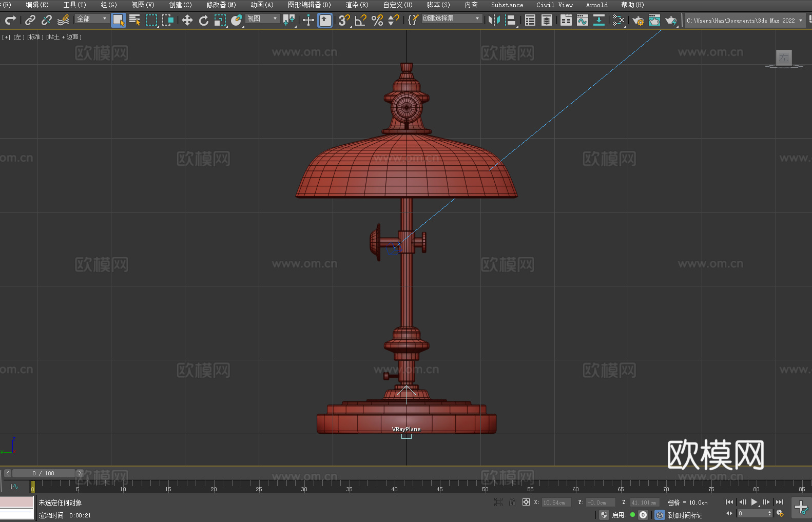The height and width of the screenshot is (522, 812).
Task: Select the Move tool
Action: (x=187, y=20)
